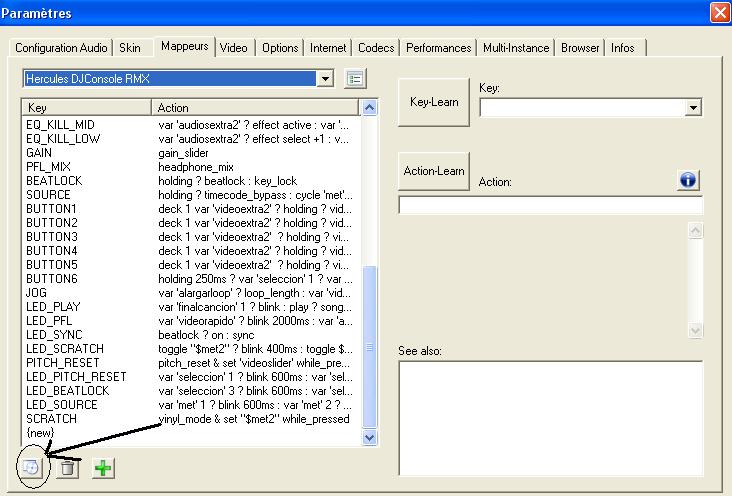732x496 pixels.
Task: Click the circled icon below the key list
Action: coord(32,467)
